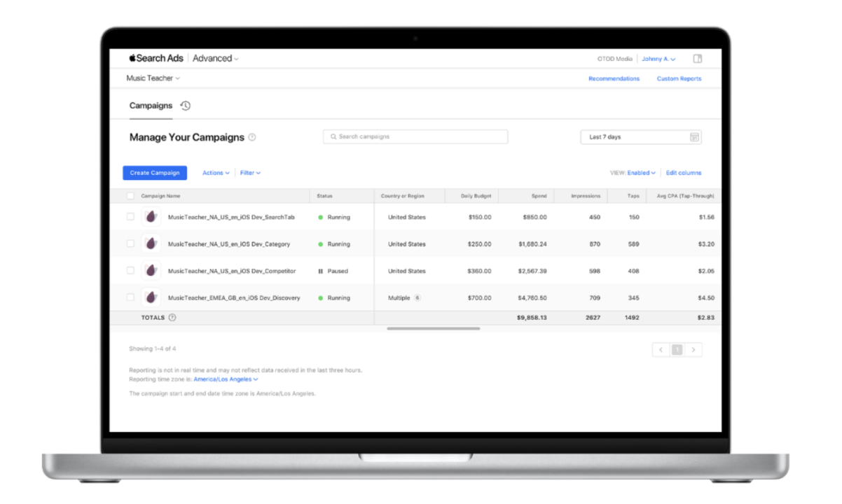Image resolution: width=842 pixels, height=504 pixels.
Task: Click the calendar icon in date range
Action: pos(694,137)
